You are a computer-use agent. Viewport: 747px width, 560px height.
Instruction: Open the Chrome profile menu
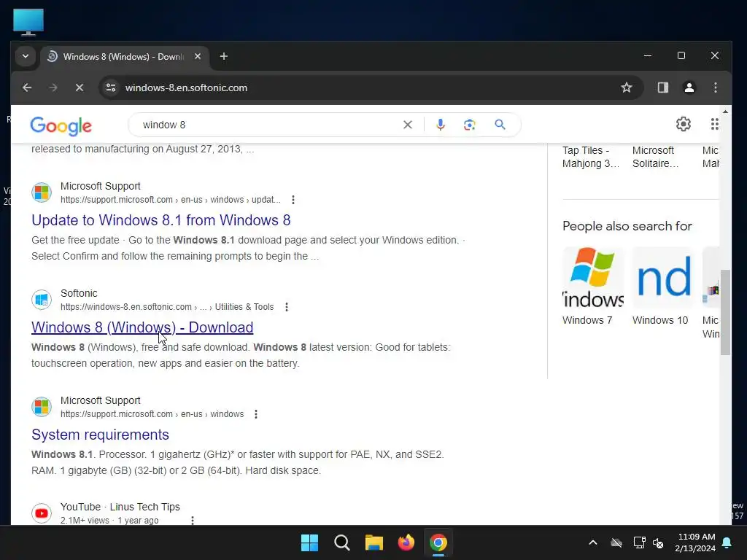[689, 87]
